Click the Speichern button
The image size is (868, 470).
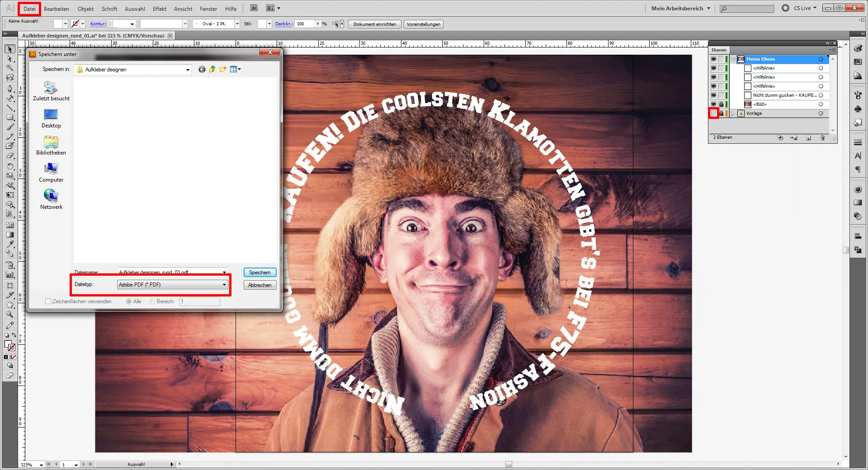tap(259, 273)
